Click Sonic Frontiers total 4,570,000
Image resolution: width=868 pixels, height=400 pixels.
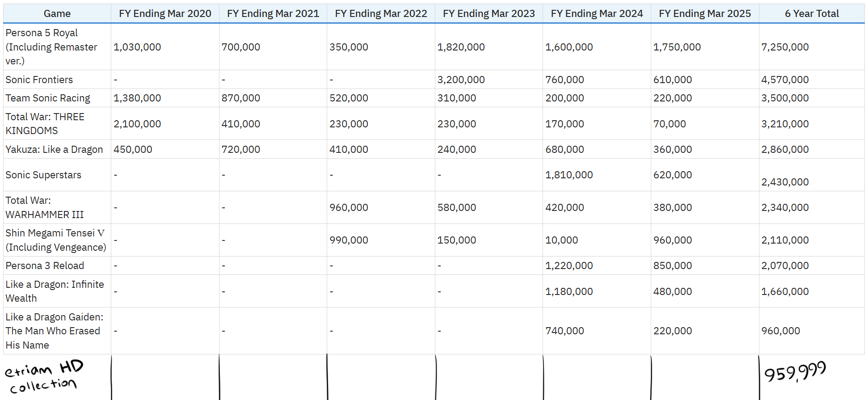(x=785, y=80)
